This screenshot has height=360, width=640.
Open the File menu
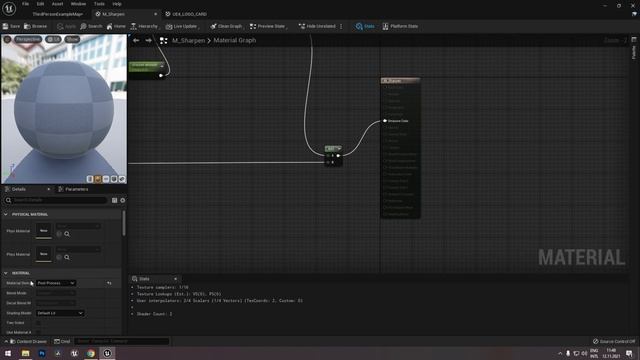25,4
